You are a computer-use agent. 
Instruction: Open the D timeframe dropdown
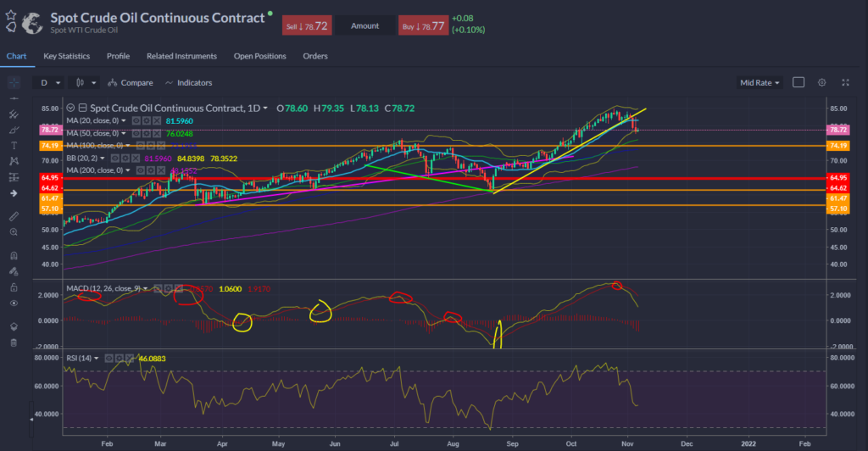(x=48, y=83)
